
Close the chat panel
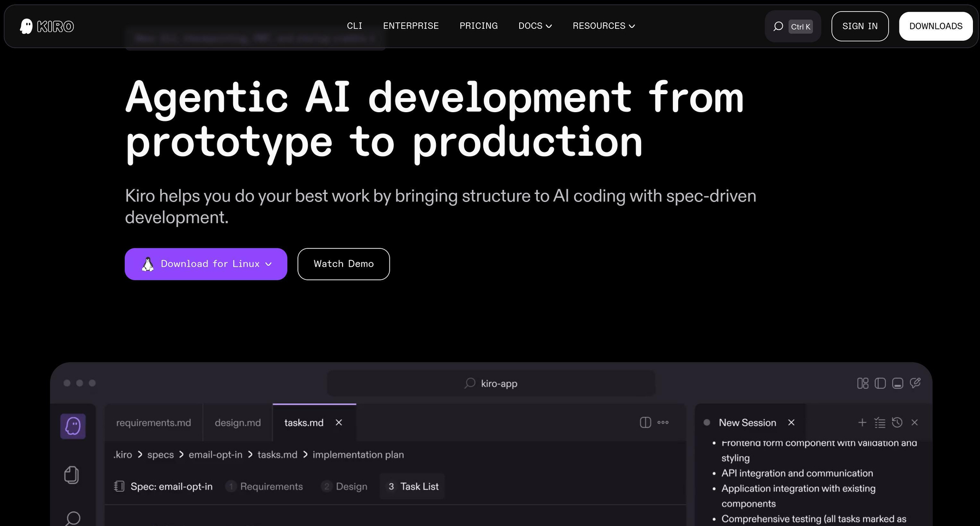915,423
